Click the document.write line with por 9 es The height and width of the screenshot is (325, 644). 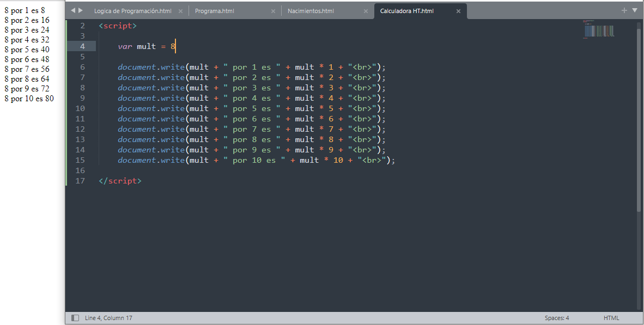tap(252, 150)
